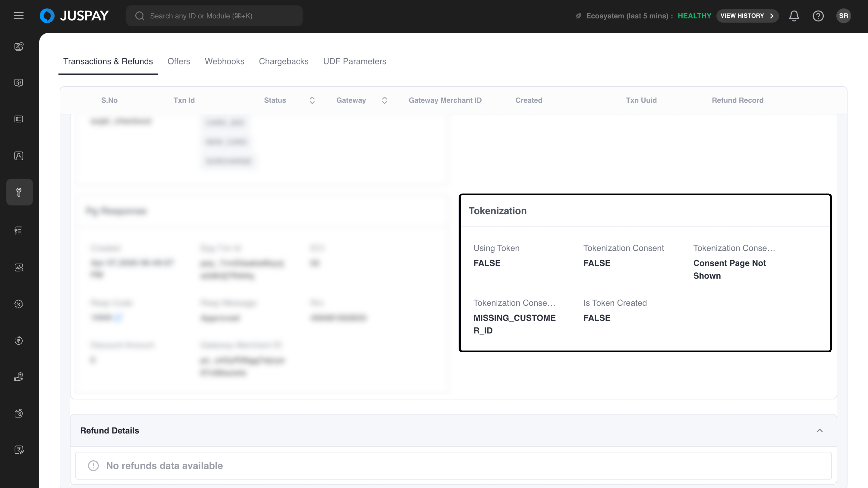The height and width of the screenshot is (488, 868).
Task: Click the Txn Uuid column header
Action: (x=641, y=100)
